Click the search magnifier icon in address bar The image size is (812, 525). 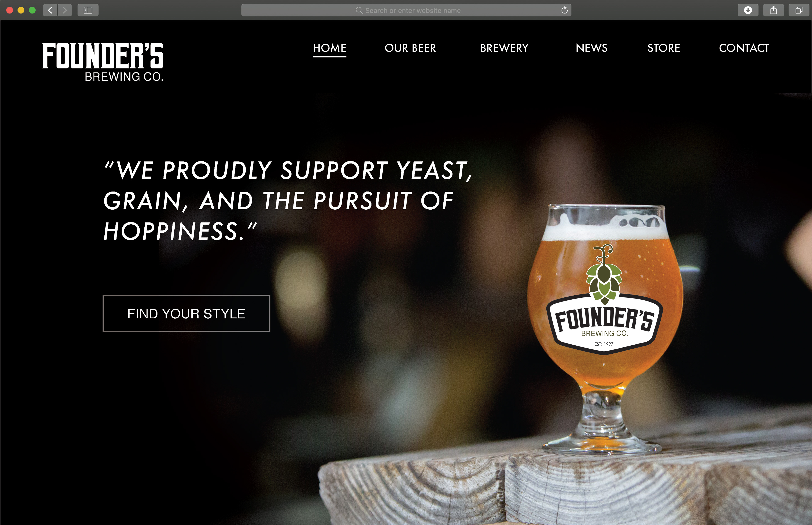(359, 10)
